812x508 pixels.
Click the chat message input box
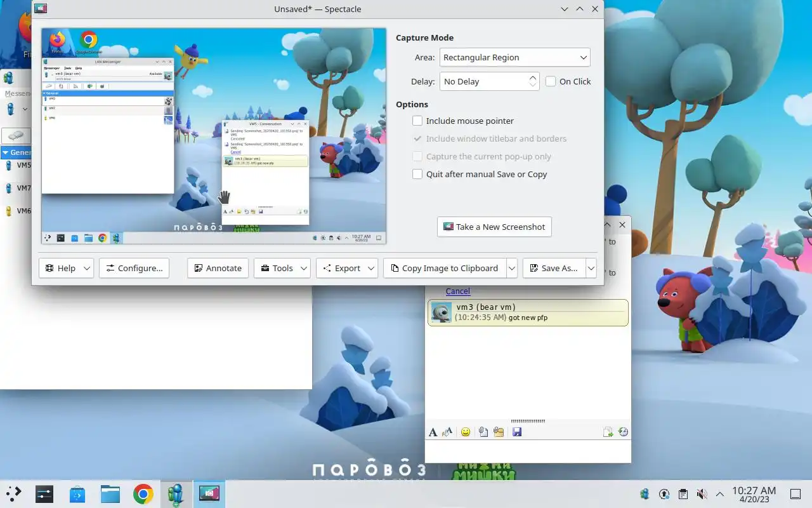(528, 451)
